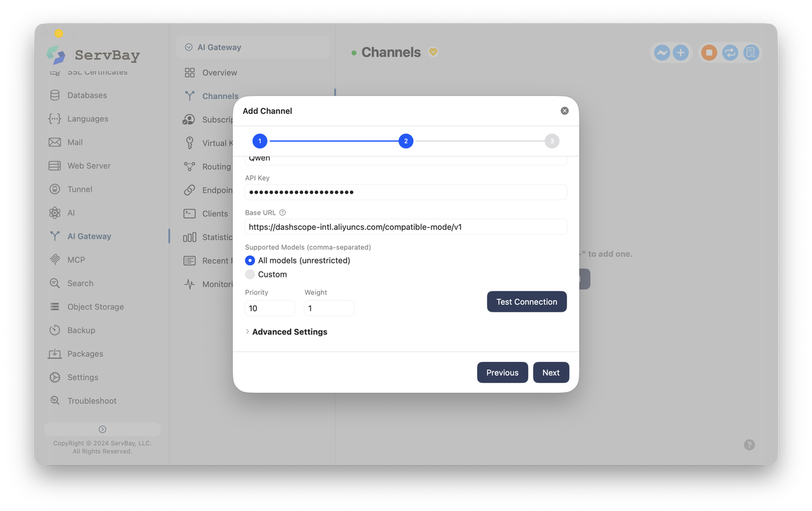Click the Subscriptions icon in submenu
This screenshot has width=812, height=511.
(189, 119)
